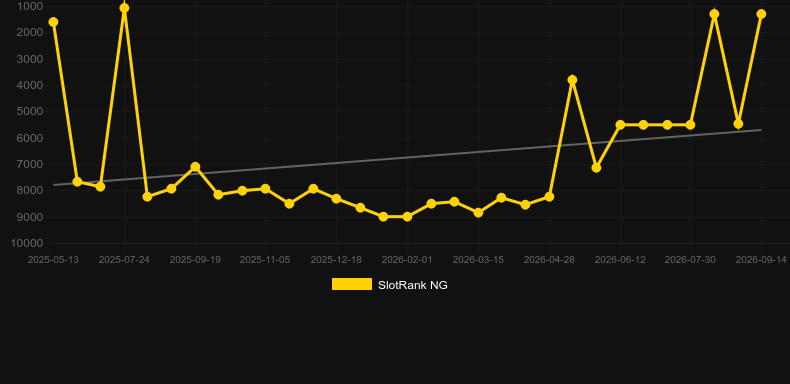This screenshot has width=790, height=384.
Task: Click the 7000 y-axis label
Action: (x=30, y=164)
